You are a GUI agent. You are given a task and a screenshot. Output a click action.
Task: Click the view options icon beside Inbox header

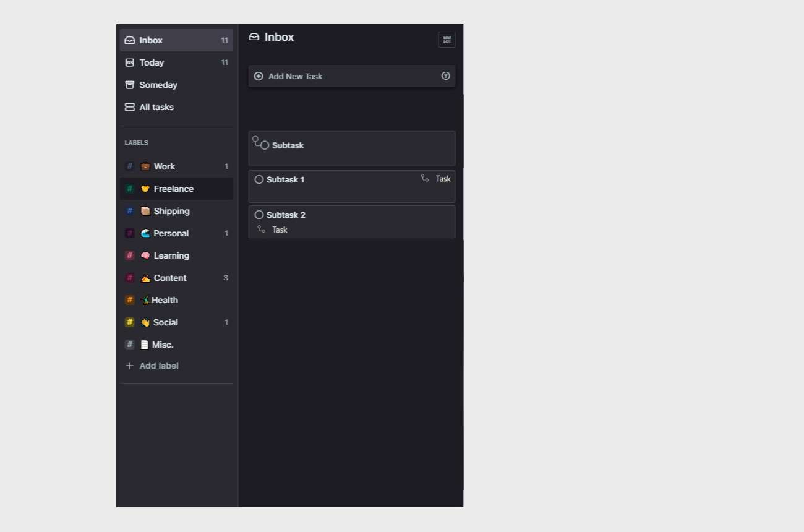[x=447, y=40]
